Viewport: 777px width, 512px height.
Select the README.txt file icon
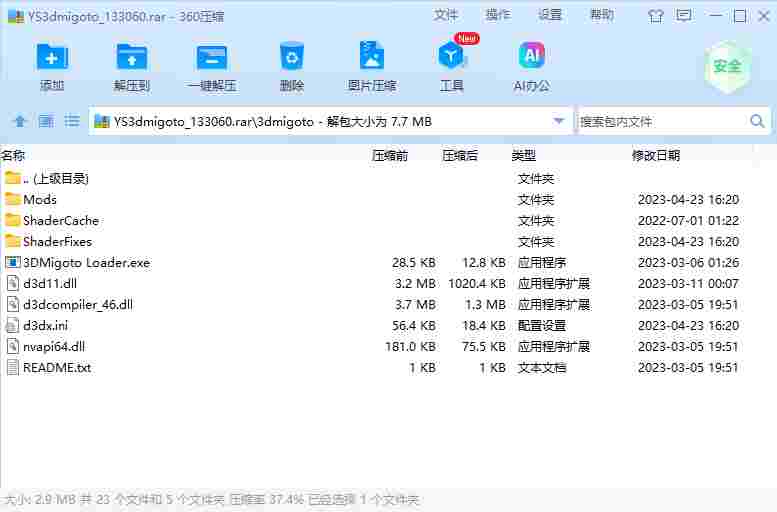pos(13,367)
